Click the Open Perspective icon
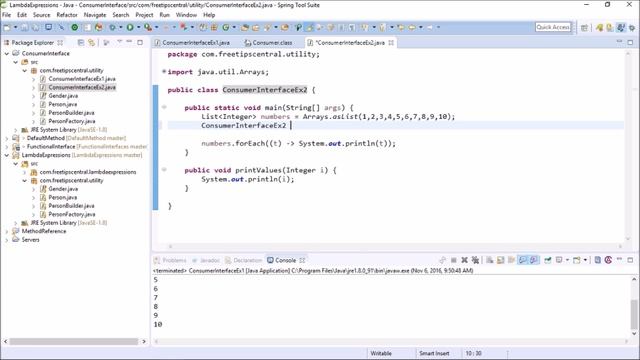Screen dimensions: 640x360 tap(584, 27)
